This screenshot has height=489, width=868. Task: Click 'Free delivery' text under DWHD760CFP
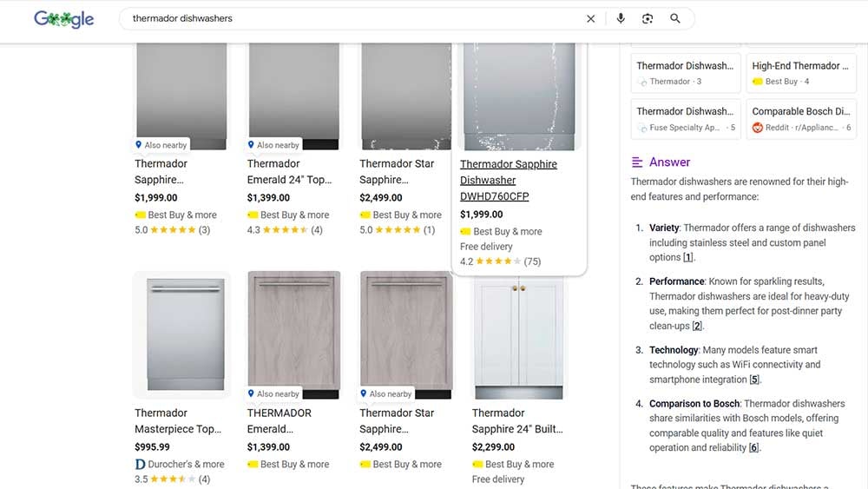tap(486, 247)
